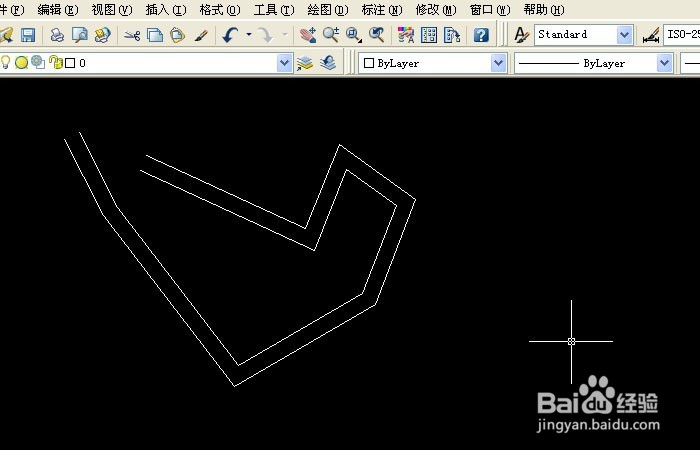Click the Zoom Previous icon
Screen dimensions: 700x450
click(x=377, y=35)
